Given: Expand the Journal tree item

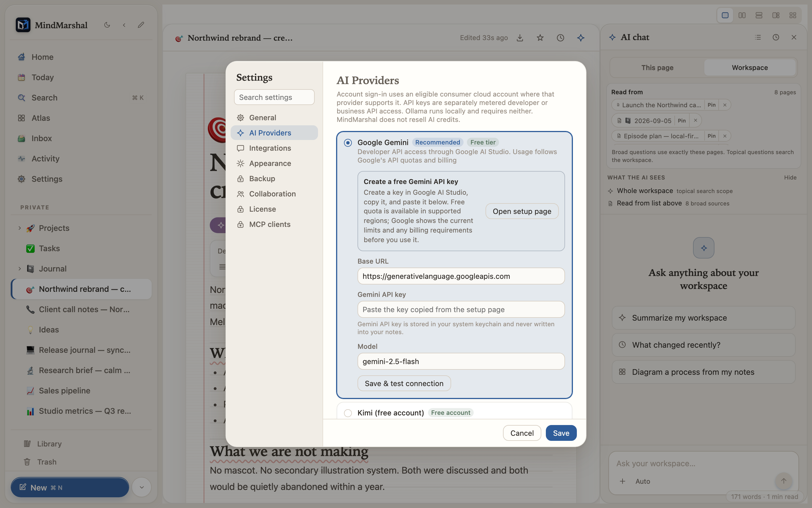Looking at the screenshot, I should [x=19, y=268].
